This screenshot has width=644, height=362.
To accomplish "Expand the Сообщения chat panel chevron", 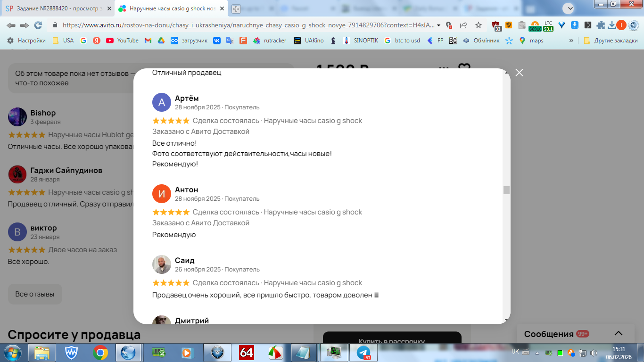I will (x=619, y=334).
